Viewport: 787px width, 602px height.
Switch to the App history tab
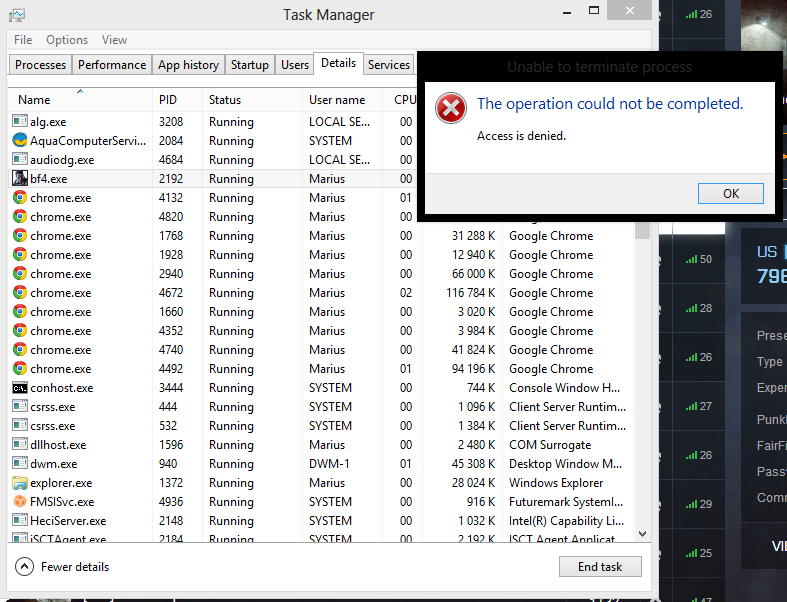[x=188, y=65]
